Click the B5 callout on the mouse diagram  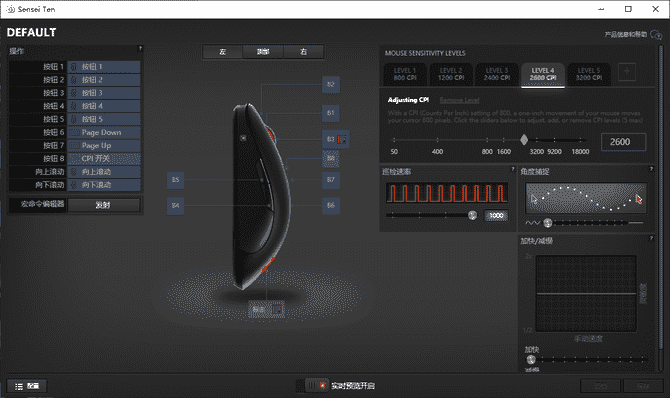tap(175, 180)
